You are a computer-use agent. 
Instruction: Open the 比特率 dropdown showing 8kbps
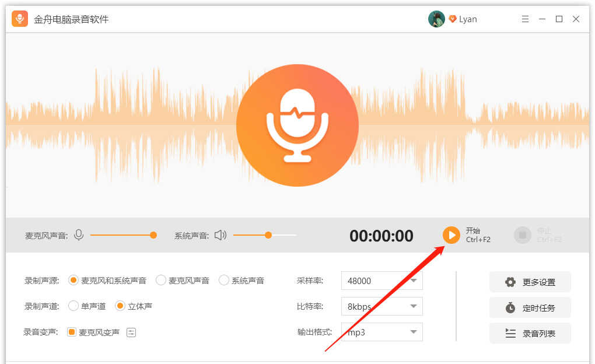381,306
